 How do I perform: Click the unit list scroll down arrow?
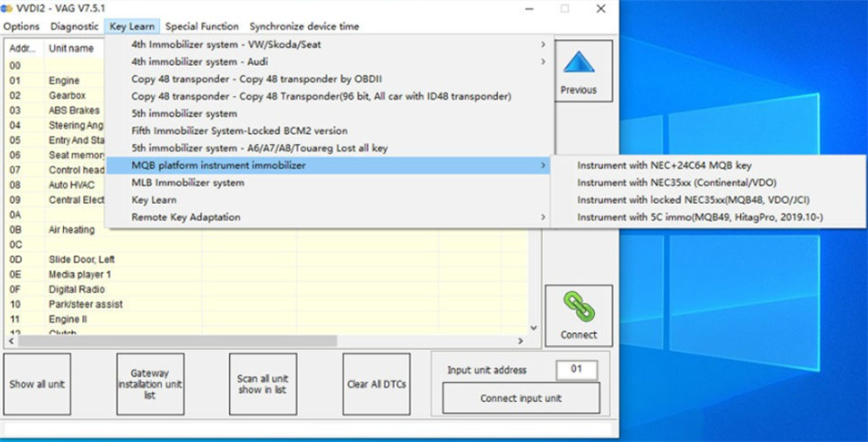click(x=535, y=327)
